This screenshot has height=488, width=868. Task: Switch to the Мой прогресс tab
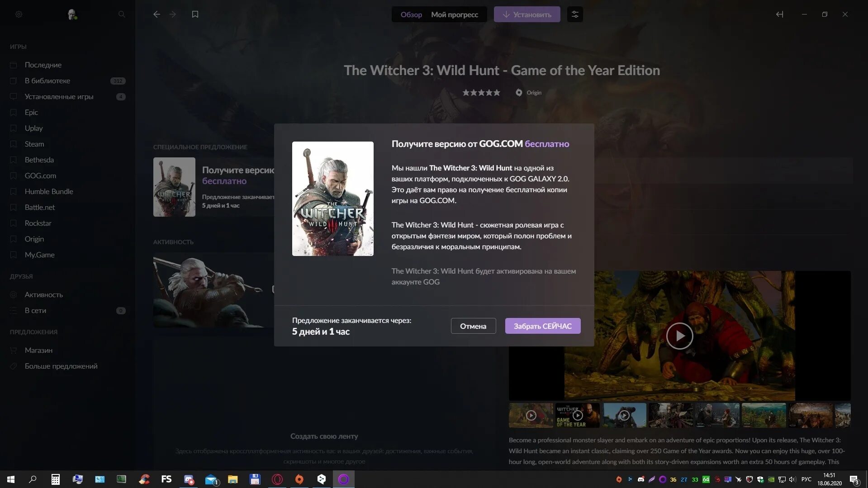point(454,14)
